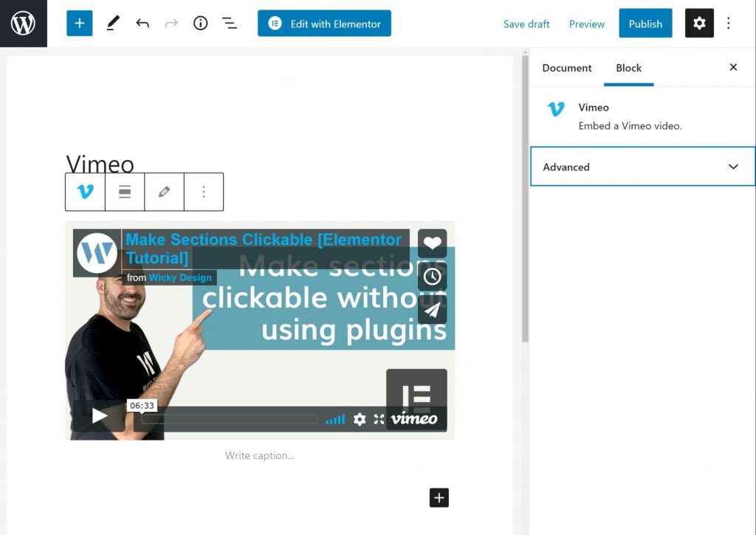756x535 pixels.
Task: Click Edit with Elementor button
Action: [324, 24]
